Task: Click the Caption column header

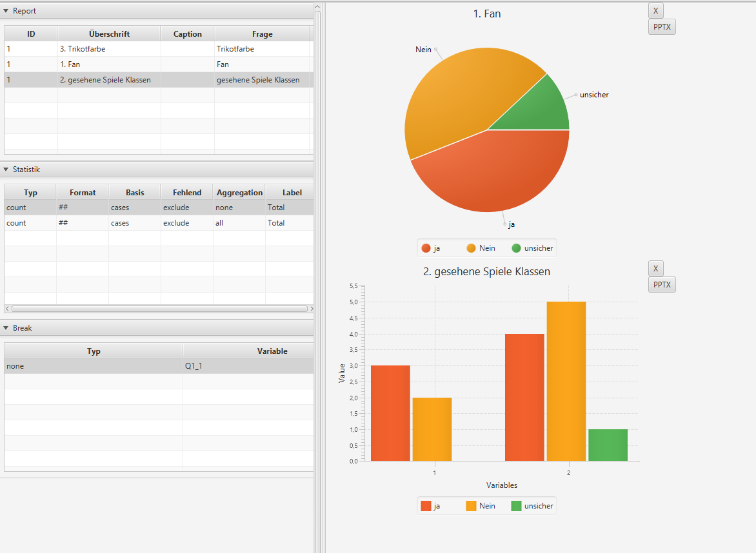Action: coord(188,34)
